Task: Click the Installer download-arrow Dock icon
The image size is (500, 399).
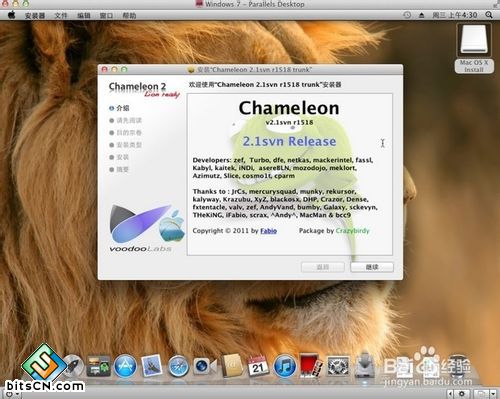Action: coord(365,365)
